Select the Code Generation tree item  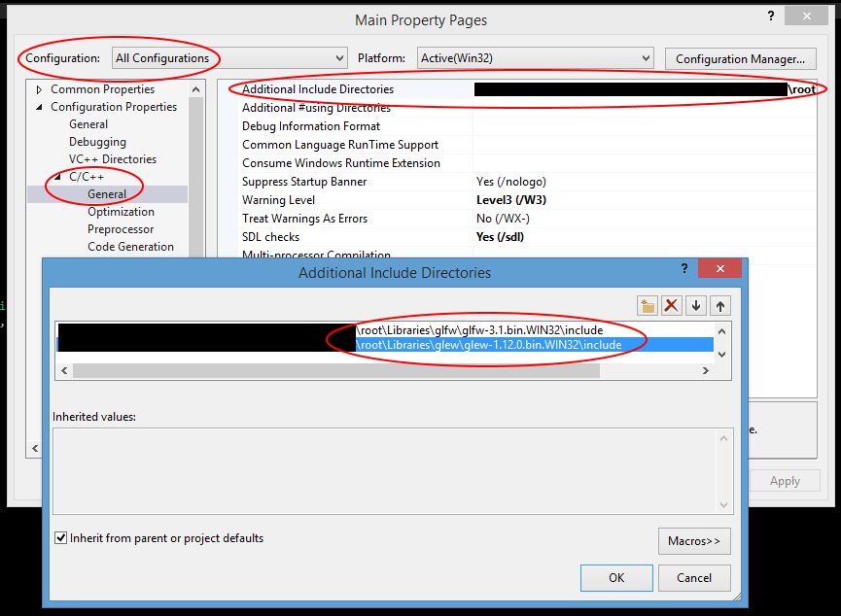coord(131,247)
